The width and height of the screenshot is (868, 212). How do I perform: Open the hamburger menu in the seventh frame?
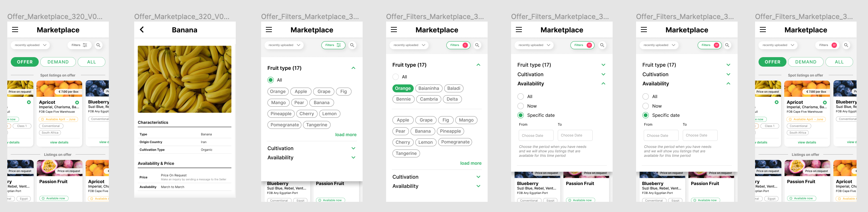pos(763,30)
